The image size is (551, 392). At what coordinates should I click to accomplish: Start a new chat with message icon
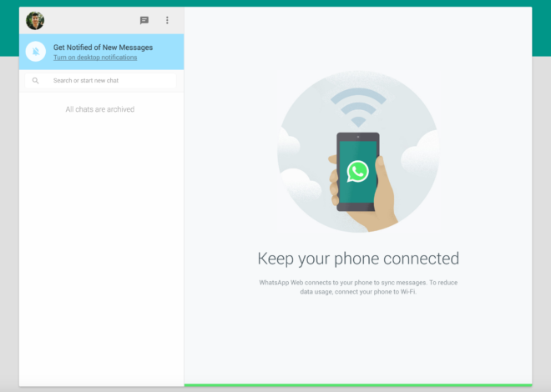tap(144, 20)
